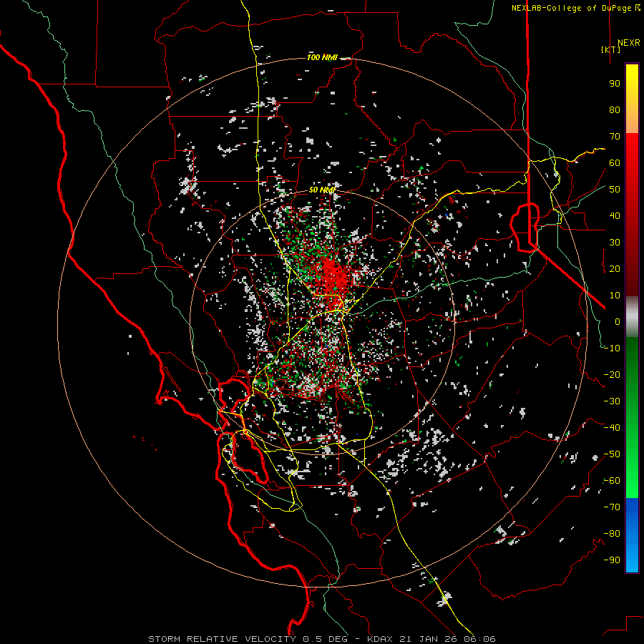
Task: Click the 80 value on velocity scale
Action: click(x=615, y=109)
